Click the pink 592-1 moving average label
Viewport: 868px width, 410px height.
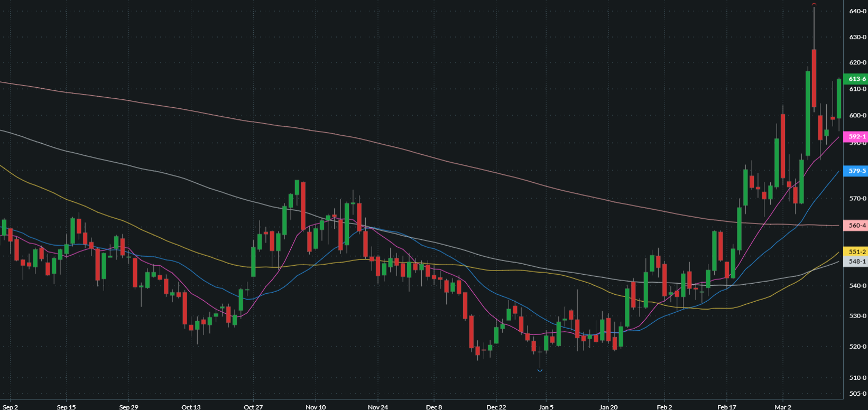point(857,136)
